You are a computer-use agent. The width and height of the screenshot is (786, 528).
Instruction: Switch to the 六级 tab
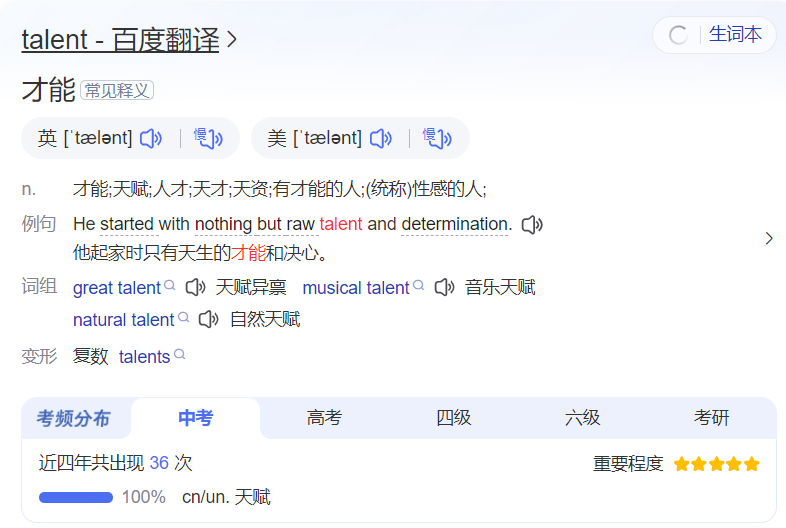(x=582, y=418)
